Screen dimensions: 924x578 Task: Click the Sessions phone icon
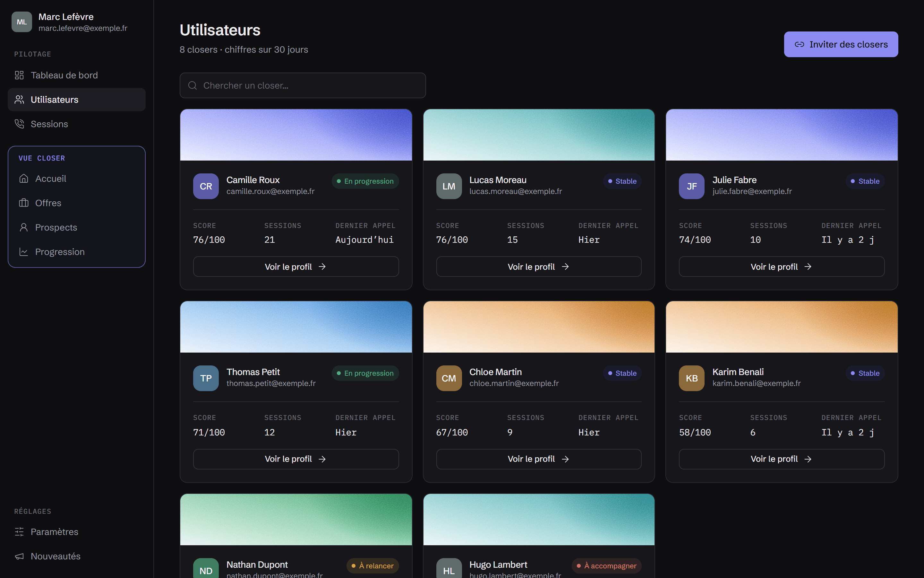point(19,124)
